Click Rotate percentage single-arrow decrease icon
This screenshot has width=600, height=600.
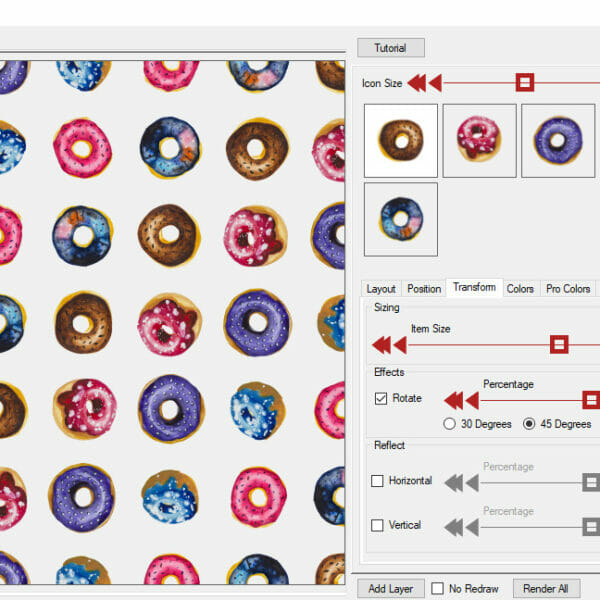(472, 401)
